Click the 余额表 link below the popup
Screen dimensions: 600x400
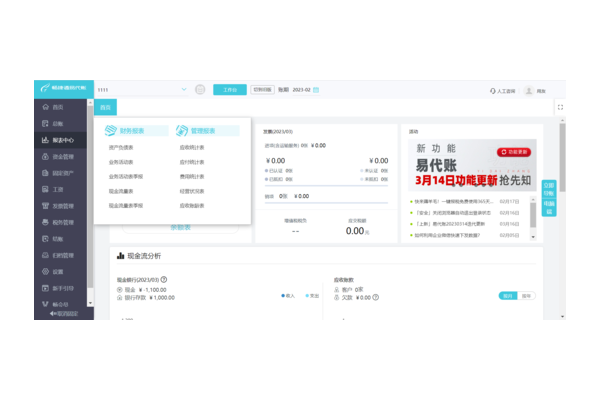pyautogui.click(x=181, y=227)
